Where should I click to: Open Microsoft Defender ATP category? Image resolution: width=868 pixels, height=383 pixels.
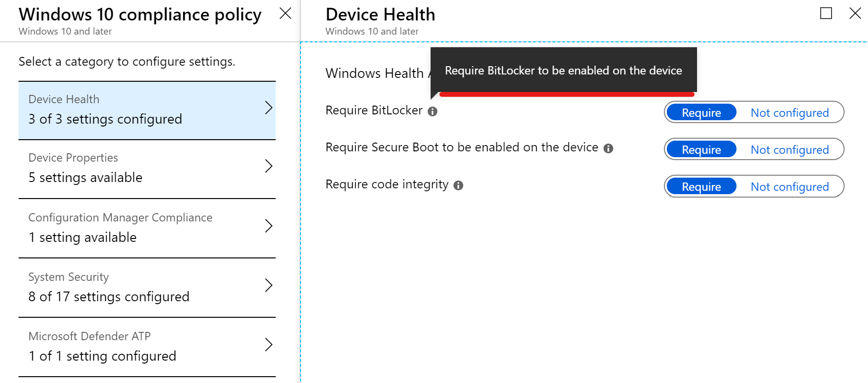tap(147, 347)
